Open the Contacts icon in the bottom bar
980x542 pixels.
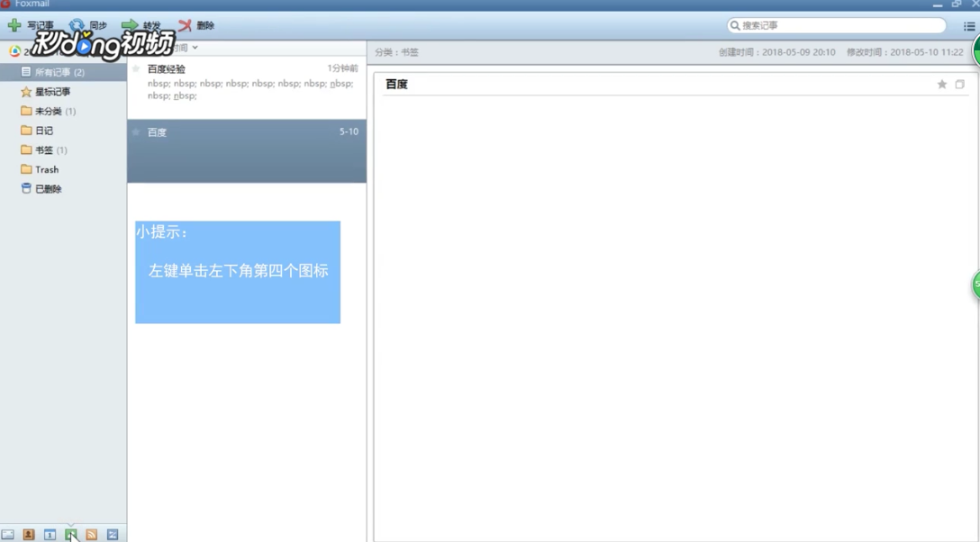click(x=28, y=534)
